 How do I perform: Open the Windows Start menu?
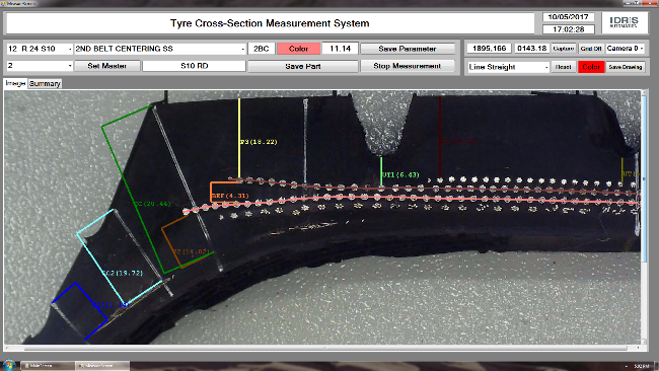point(8,365)
